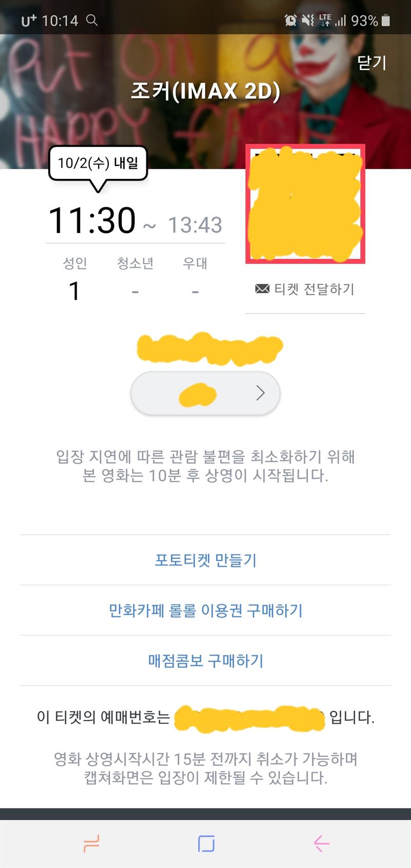Open recent apps navigation icon

[x=91, y=843]
